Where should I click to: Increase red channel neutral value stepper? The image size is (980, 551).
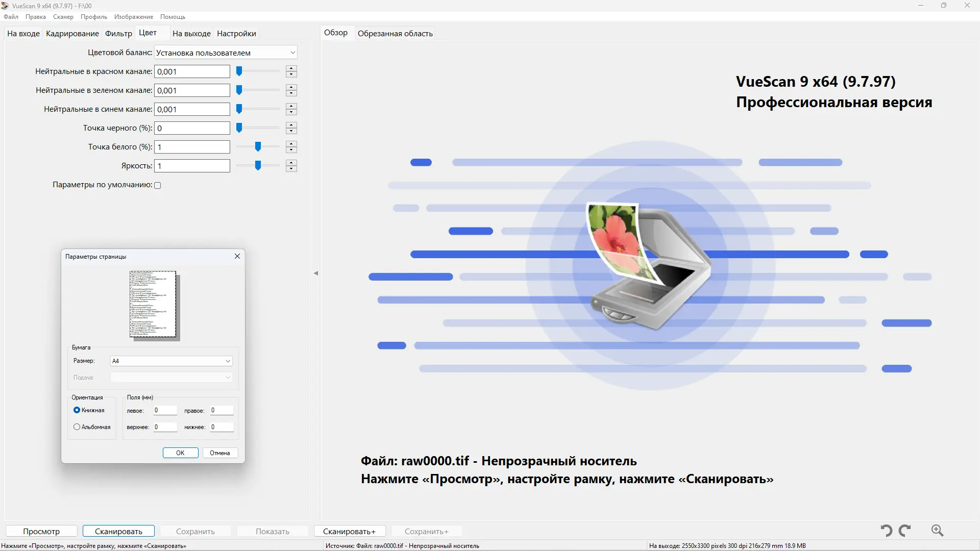[x=291, y=68]
